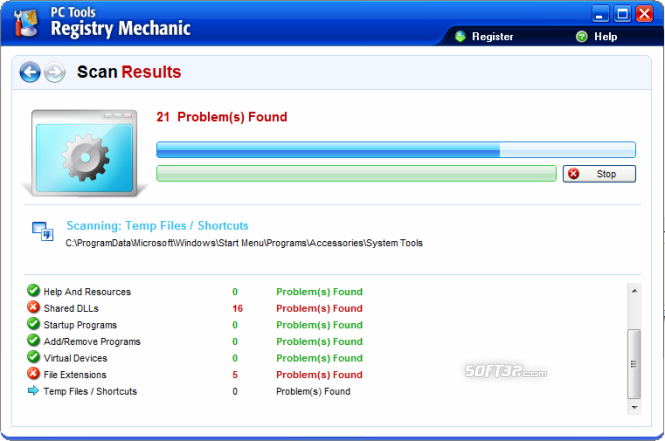Click the 0 count for Startup Programs
665x441 pixels.
[x=235, y=325]
